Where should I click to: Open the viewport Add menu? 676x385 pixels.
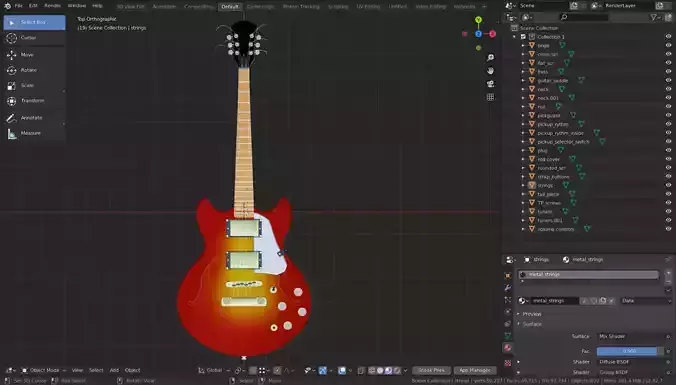(x=114, y=370)
